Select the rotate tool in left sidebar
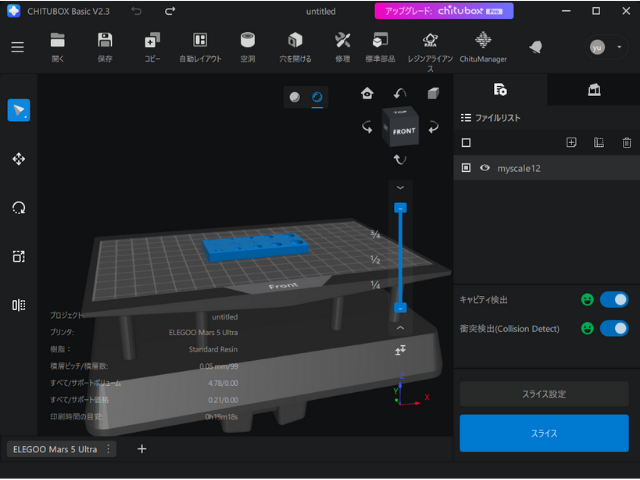The width and height of the screenshot is (640, 480). pyautogui.click(x=18, y=208)
